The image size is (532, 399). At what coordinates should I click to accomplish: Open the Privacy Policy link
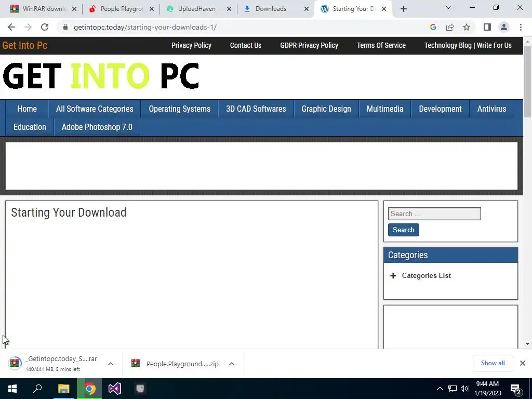pos(191,46)
